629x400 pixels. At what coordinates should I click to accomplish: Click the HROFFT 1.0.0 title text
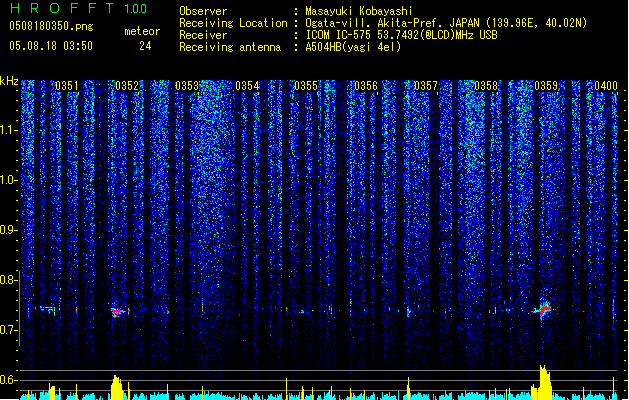(78, 8)
